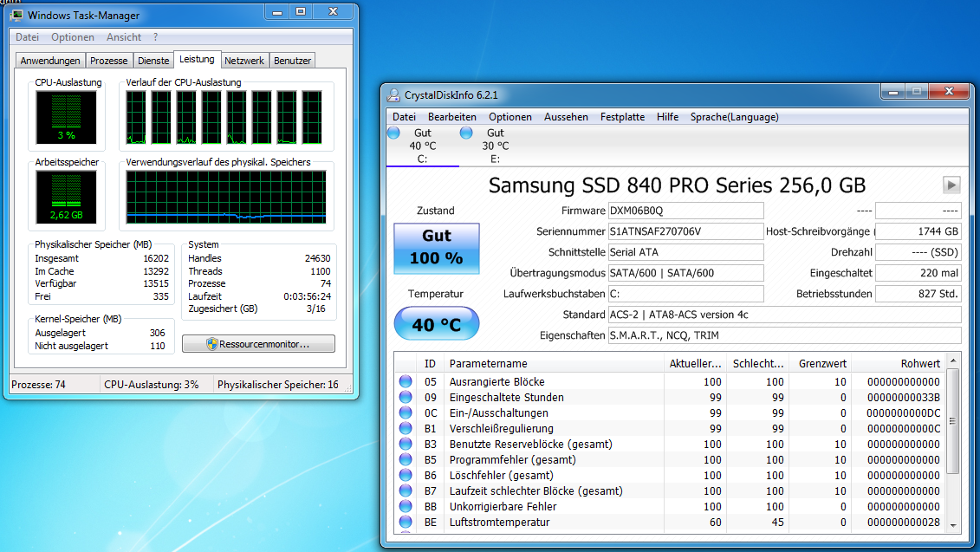This screenshot has height=552, width=980.
Task: Open the Aussehen menu
Action: pyautogui.click(x=566, y=117)
